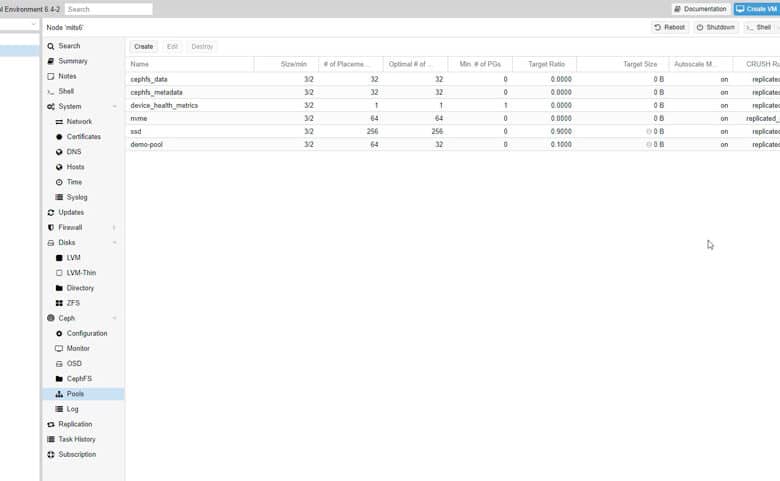The image size is (780, 481).
Task: Click the Time clock icon
Action: click(x=59, y=182)
